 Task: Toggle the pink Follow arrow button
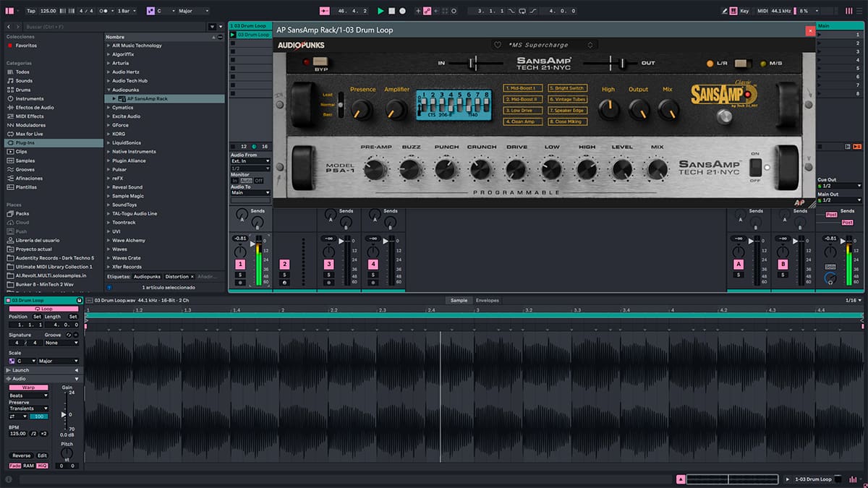coord(324,11)
